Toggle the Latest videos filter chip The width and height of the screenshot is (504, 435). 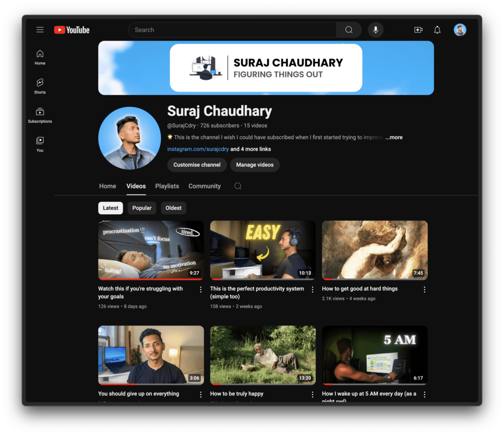110,208
